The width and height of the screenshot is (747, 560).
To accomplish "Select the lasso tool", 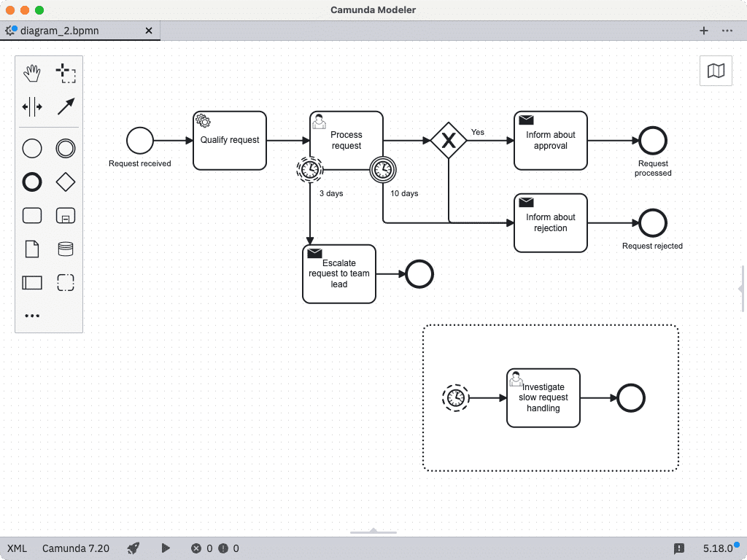I will pos(66,73).
